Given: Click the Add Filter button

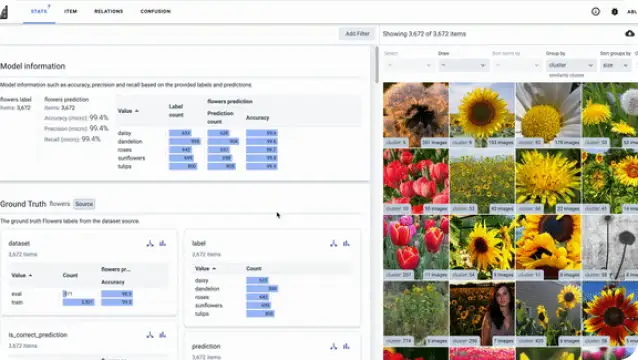Looking at the screenshot, I should [357, 34].
